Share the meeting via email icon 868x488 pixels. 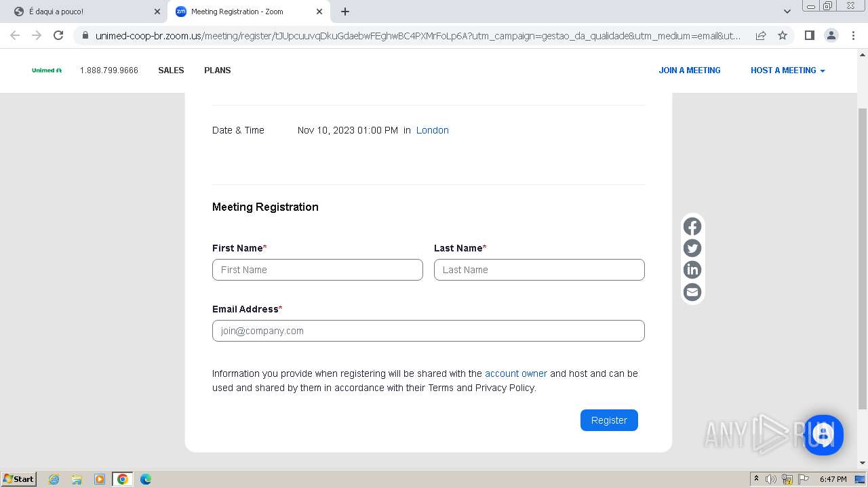tap(692, 291)
